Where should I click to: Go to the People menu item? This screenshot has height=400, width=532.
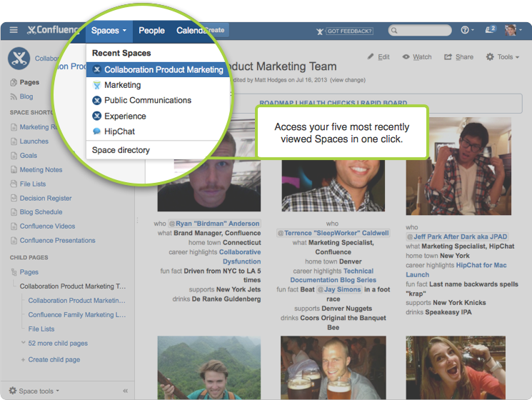[151, 31]
